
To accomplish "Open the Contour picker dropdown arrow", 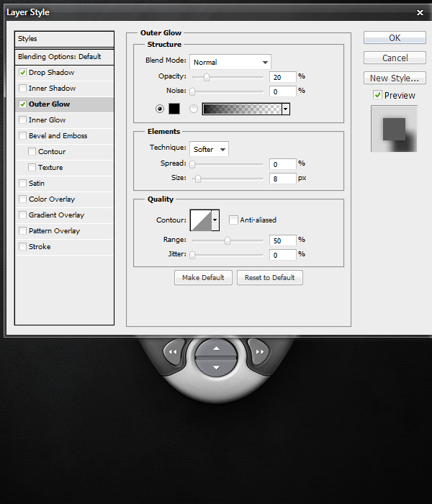I will 215,220.
